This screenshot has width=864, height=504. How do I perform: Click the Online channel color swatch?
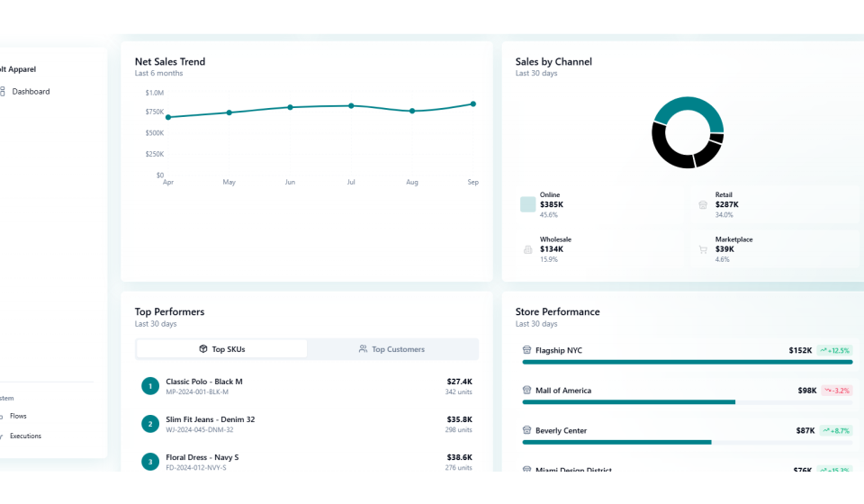pos(527,204)
